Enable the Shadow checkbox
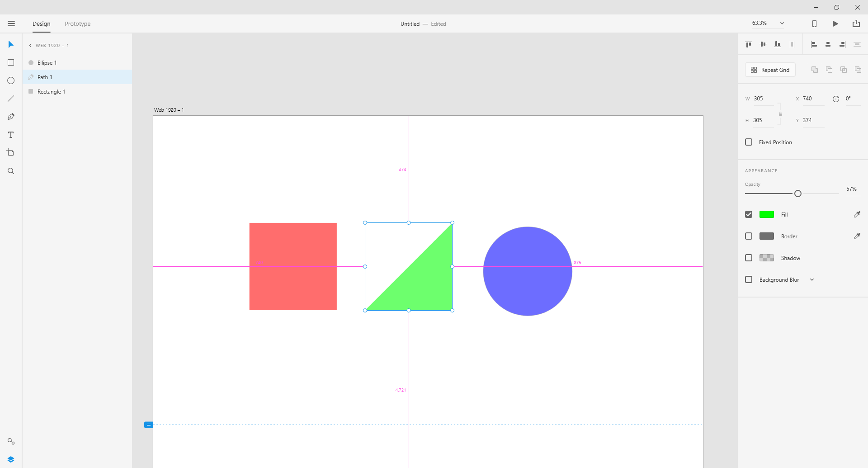The image size is (868, 468). [749, 258]
